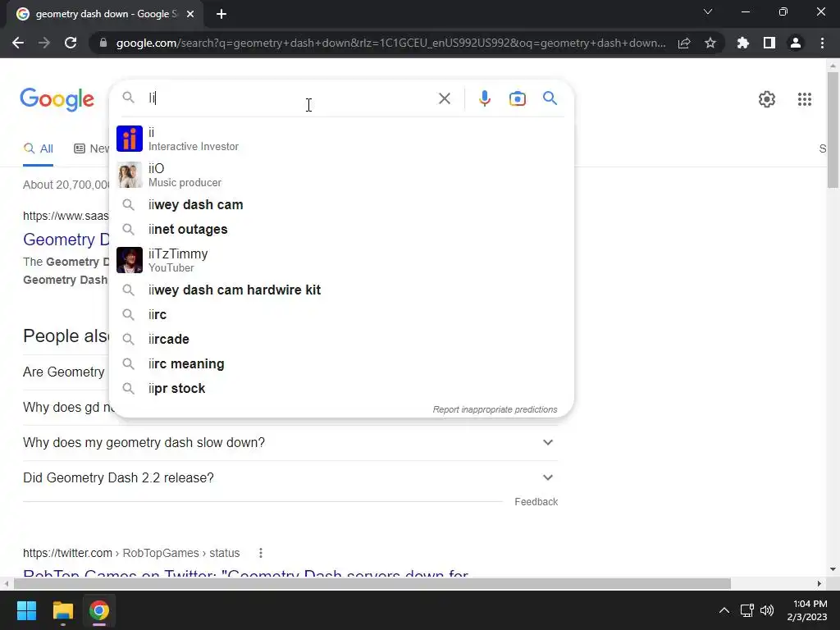Click the browser back arrow
Image resolution: width=840 pixels, height=630 pixels.
(x=18, y=43)
